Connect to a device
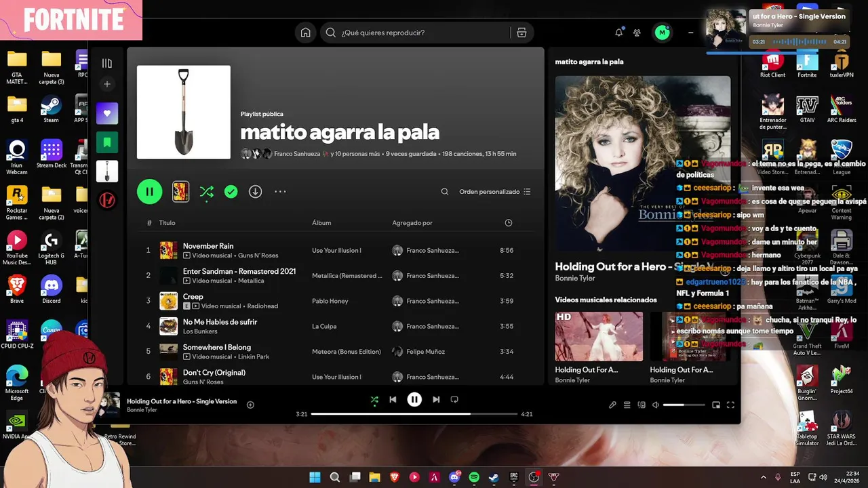 (x=642, y=405)
